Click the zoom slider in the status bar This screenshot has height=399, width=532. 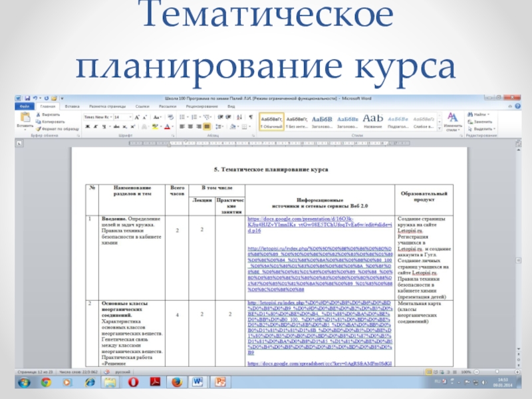click(497, 372)
